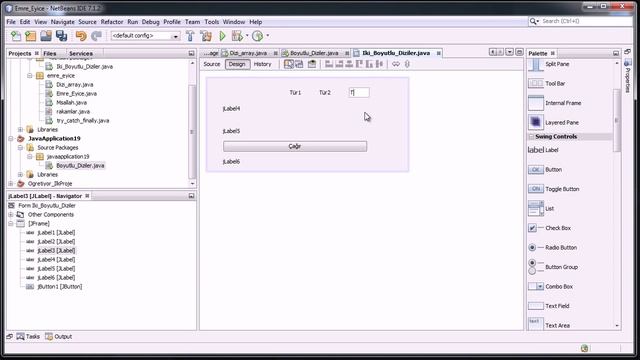Switch editor to Source view
The height and width of the screenshot is (360, 640).
212,64
